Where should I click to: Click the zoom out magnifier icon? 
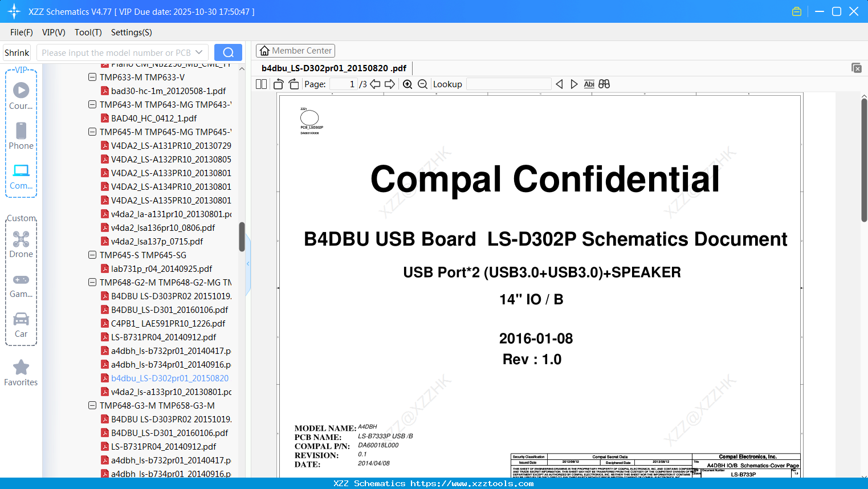point(422,84)
